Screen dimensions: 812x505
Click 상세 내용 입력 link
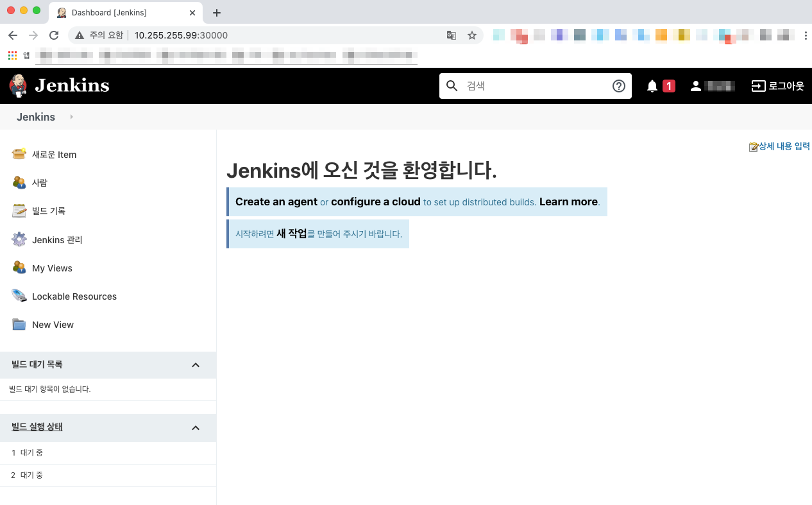pos(784,147)
